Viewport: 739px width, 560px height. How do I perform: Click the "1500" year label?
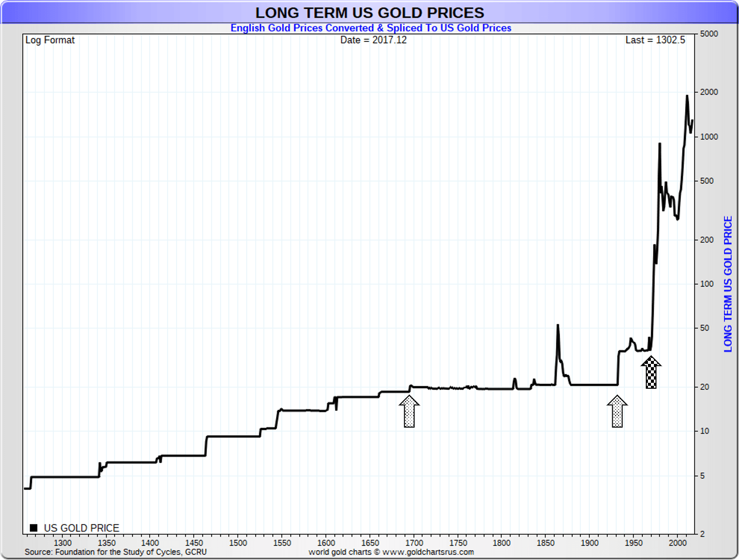238,543
